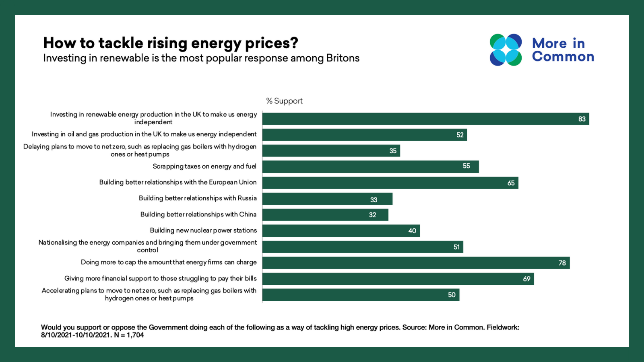Click the renewable energy bar showing 83
Viewport: 644px width, 362px height.
[x=425, y=119]
